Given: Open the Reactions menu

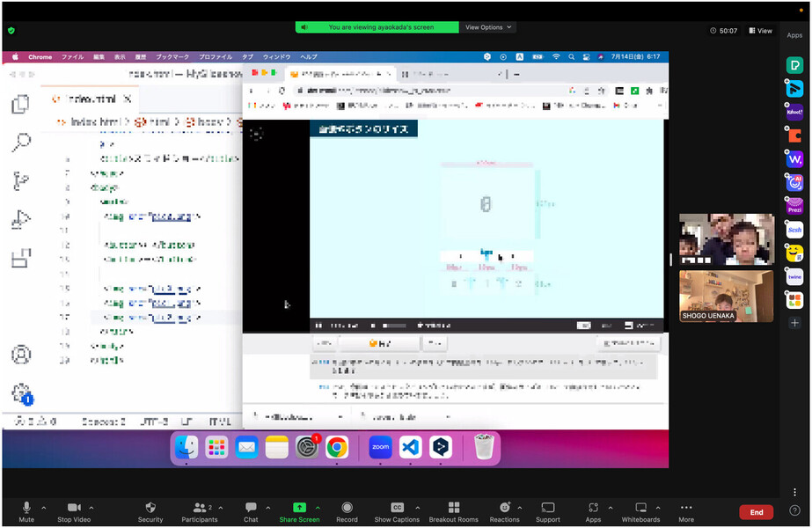Looking at the screenshot, I should click(504, 508).
